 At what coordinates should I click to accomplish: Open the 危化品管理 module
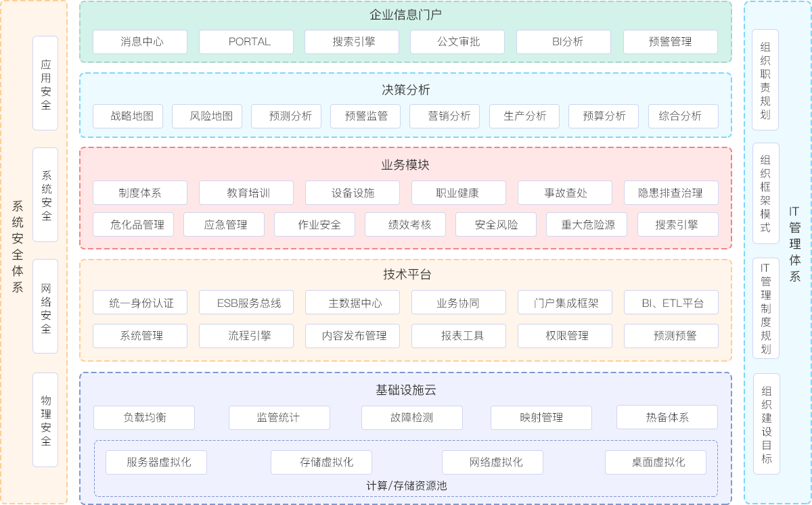coord(133,224)
